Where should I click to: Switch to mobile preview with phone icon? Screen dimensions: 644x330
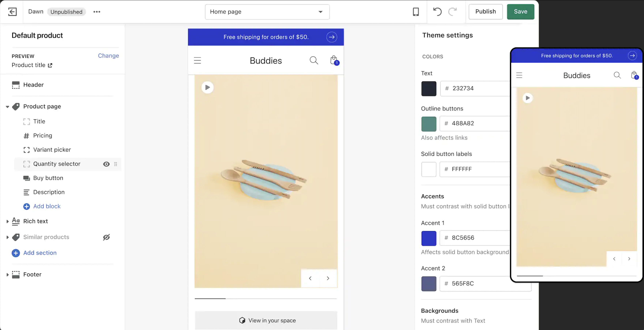pyautogui.click(x=415, y=12)
